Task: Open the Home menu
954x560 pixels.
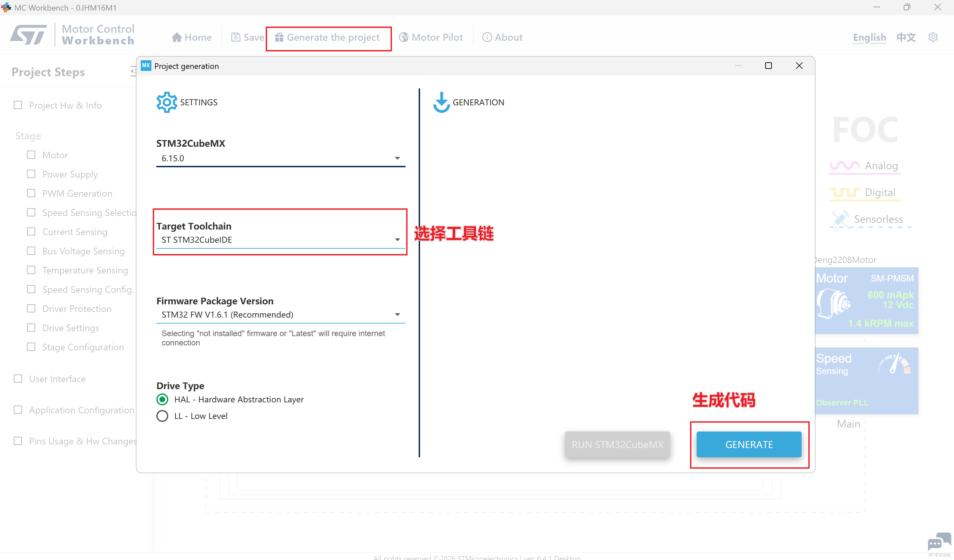Action: pos(191,37)
